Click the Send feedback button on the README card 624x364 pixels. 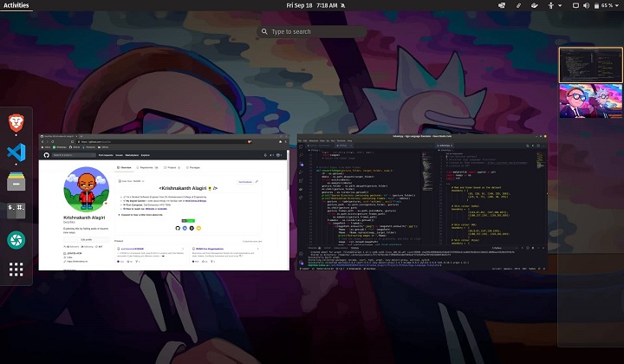(x=245, y=182)
